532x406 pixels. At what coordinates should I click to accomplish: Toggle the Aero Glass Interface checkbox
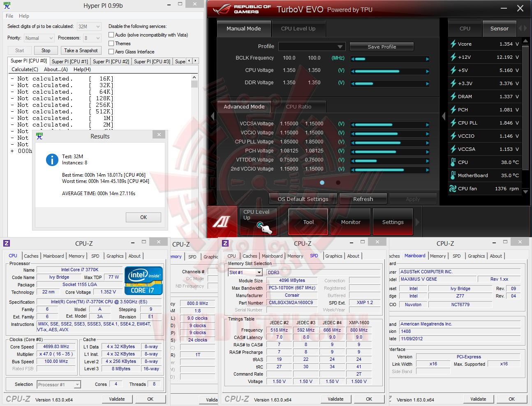[x=111, y=51]
